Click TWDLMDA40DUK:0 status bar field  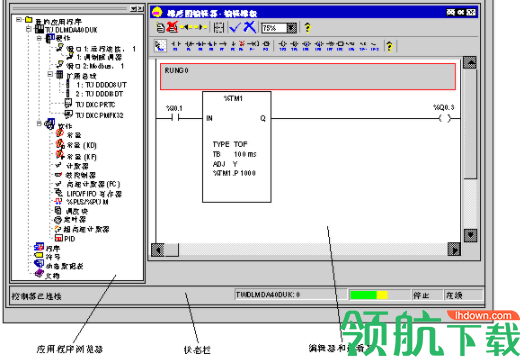tap(290, 295)
